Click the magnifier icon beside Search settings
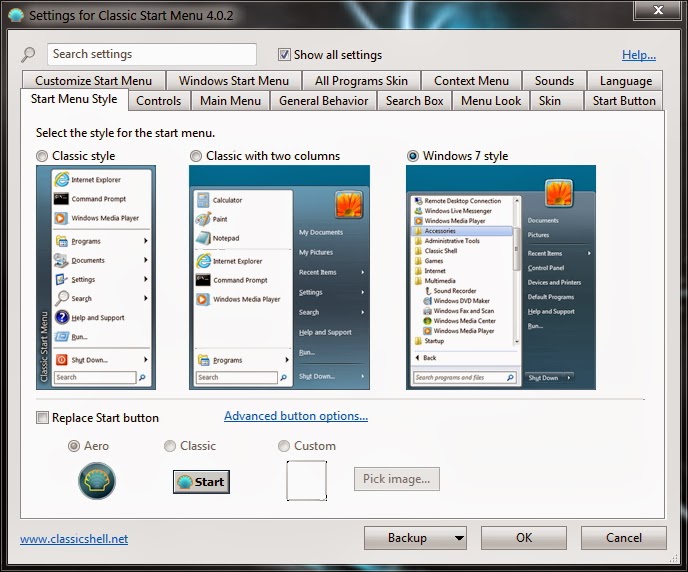The width and height of the screenshot is (688, 572). click(29, 55)
